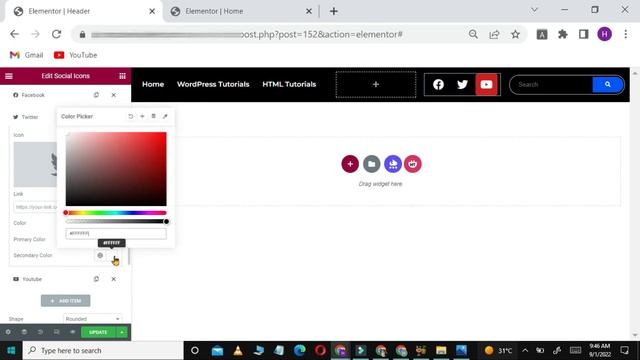This screenshot has height=360, width=640.
Task: Remove the Youtube social icon item
Action: [x=113, y=279]
